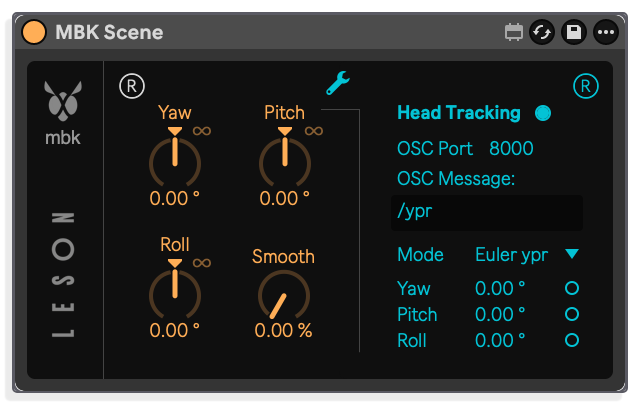Click the Smooth label
Image resolution: width=640 pixels, height=405 pixels.
pos(283,257)
